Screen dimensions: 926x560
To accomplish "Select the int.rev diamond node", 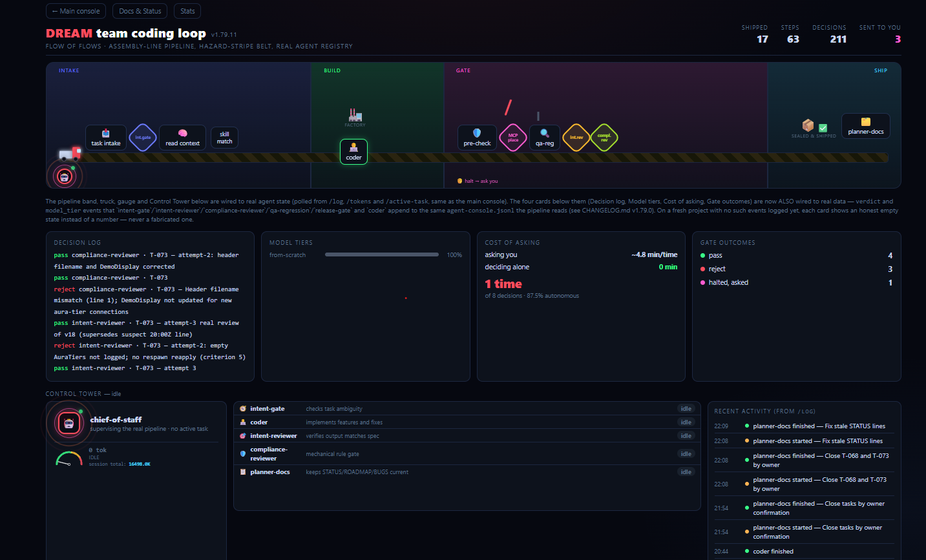I will click(576, 138).
